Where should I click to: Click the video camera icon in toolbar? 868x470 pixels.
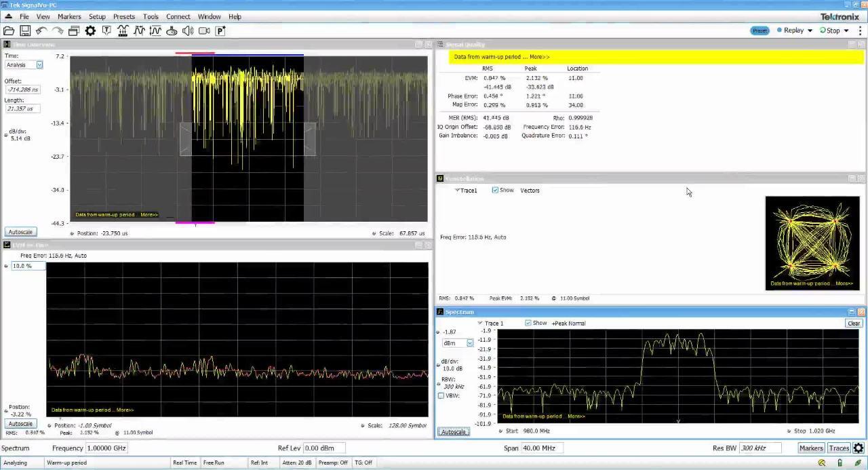(204, 31)
